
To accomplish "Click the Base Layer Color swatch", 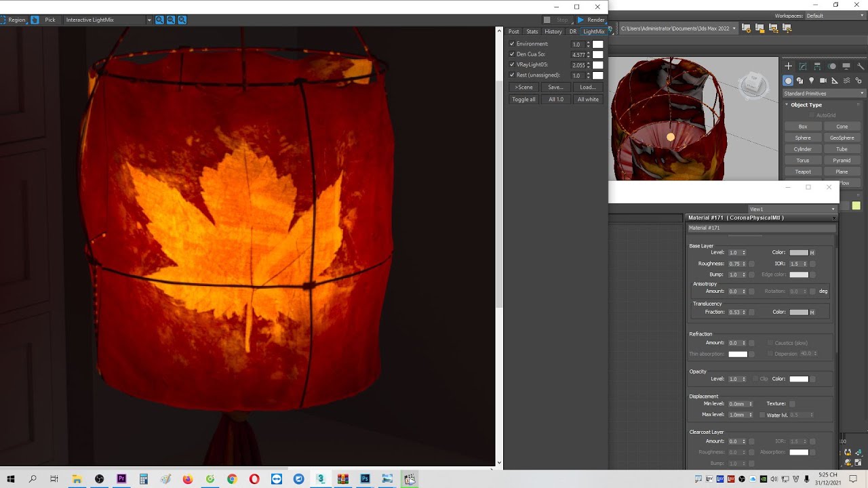I will (799, 253).
